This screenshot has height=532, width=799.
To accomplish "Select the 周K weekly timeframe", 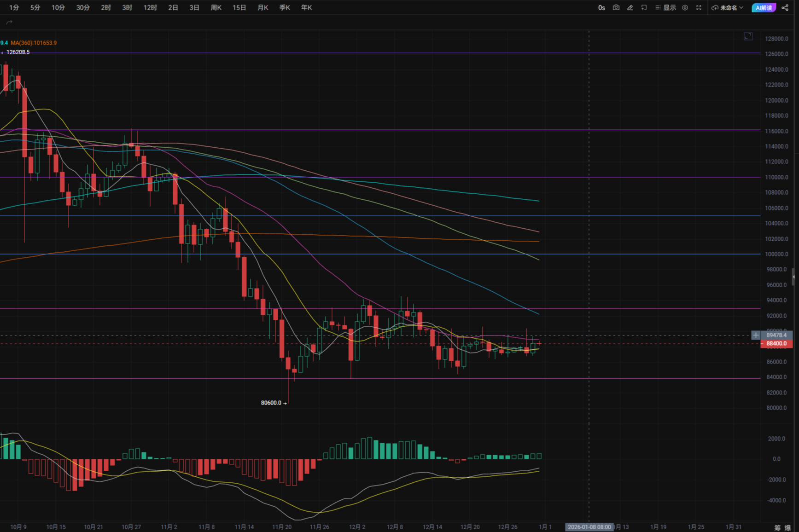I will (x=216, y=8).
